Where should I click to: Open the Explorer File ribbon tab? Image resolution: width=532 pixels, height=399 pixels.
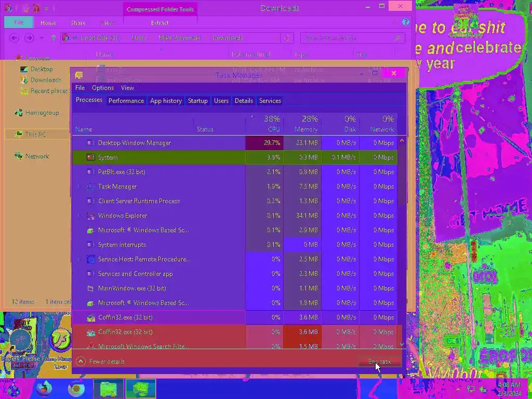[19, 22]
